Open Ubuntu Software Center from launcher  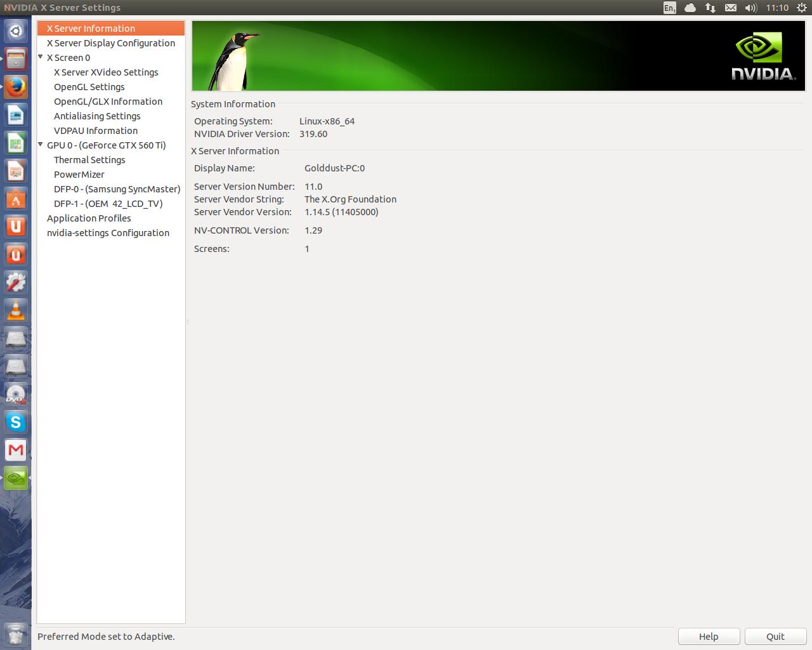(x=16, y=199)
